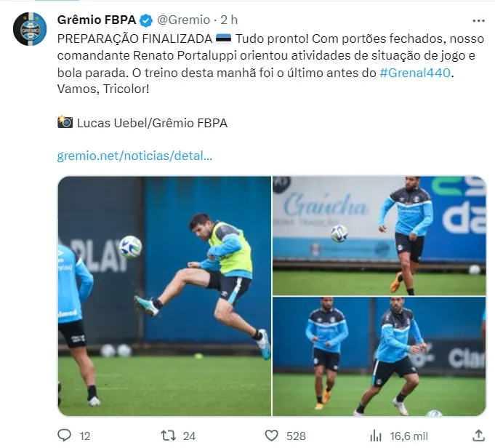Click the retweet count 24
Screen dimensions: 495x448
coord(189,436)
